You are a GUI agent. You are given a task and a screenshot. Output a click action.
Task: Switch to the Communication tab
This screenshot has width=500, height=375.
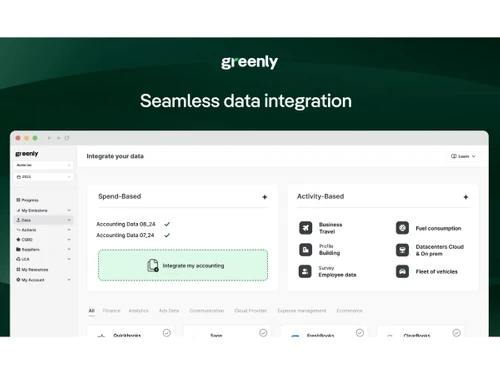(207, 311)
